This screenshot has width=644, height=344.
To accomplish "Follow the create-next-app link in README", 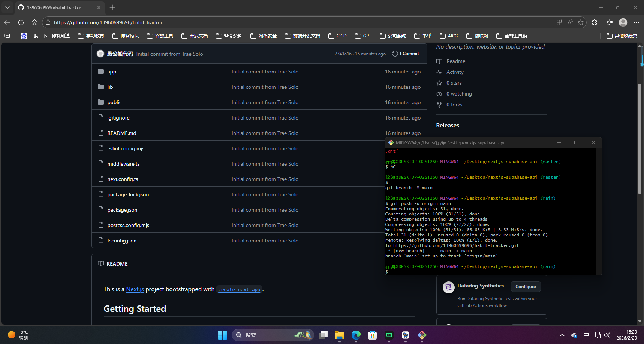I will pyautogui.click(x=239, y=289).
